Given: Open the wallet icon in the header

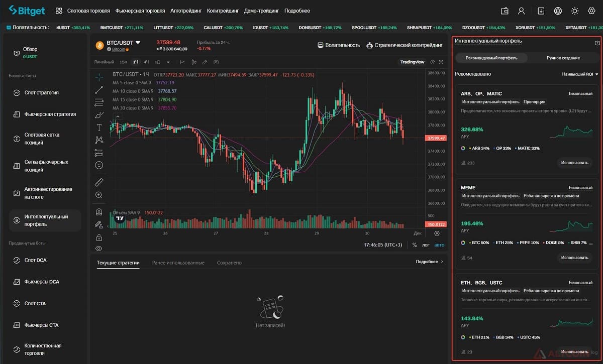Looking at the screenshot, I should (x=505, y=11).
